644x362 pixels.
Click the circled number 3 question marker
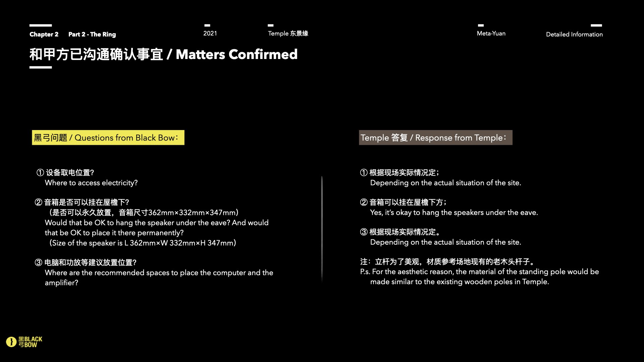[39, 262]
